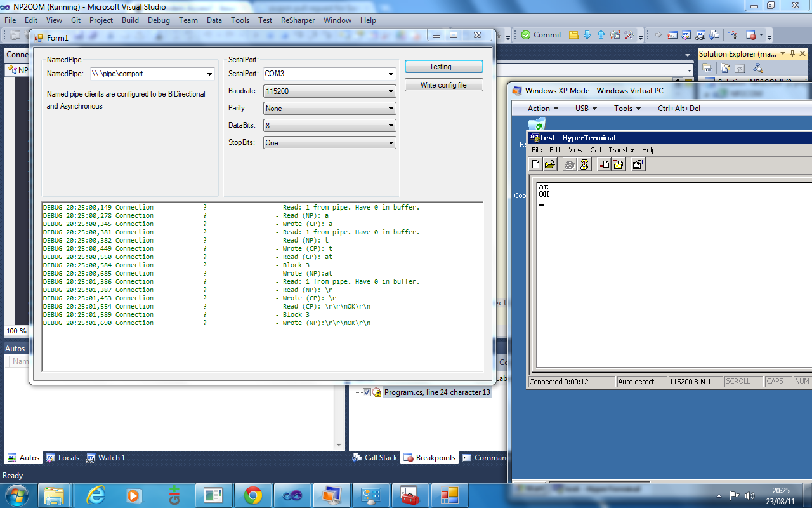Switch to the Breakpoints tab
The width and height of the screenshot is (812, 508).
click(x=429, y=457)
